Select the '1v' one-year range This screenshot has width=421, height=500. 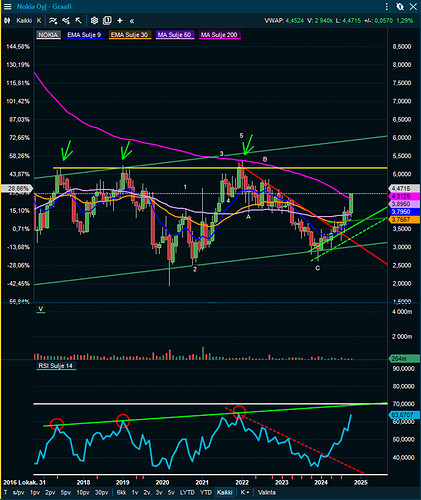coord(135,492)
